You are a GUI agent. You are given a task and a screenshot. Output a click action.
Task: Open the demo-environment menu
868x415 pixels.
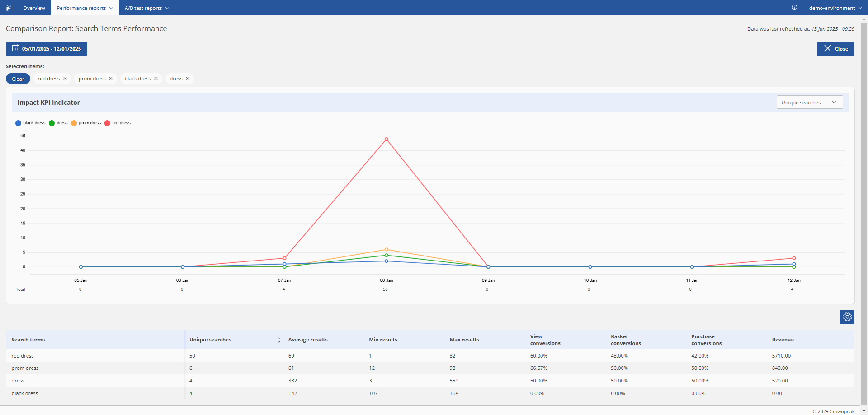[x=835, y=8]
